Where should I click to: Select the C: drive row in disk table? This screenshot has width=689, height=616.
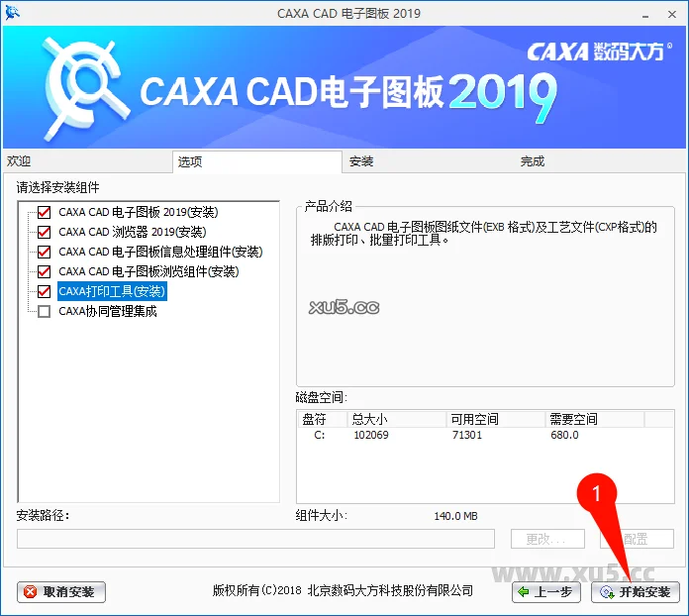pyautogui.click(x=445, y=435)
